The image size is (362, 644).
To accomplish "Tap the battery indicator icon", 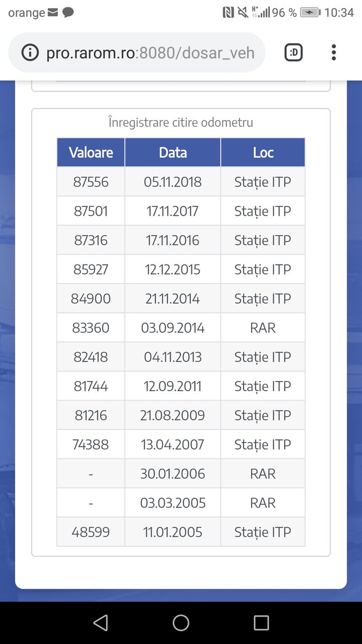I will tap(310, 12).
